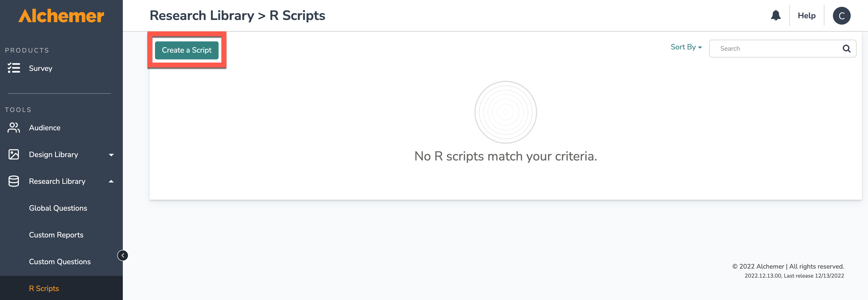Click the Research Library database icon
This screenshot has width=868, height=300.
[14, 181]
